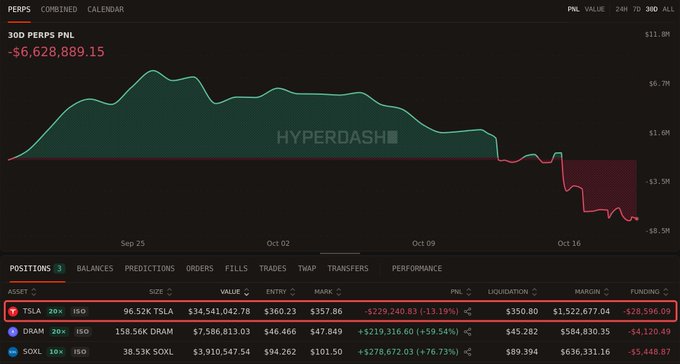This screenshot has width=680, height=364.
Task: Click TSLA PNL -$229,240.83 (-13.19%)
Action: pos(411,312)
